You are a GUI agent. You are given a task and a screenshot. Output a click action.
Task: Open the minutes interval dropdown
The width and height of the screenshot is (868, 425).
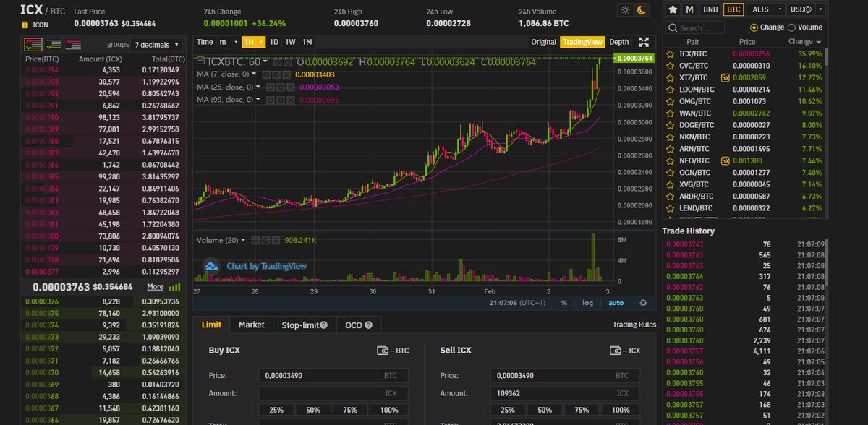point(228,42)
